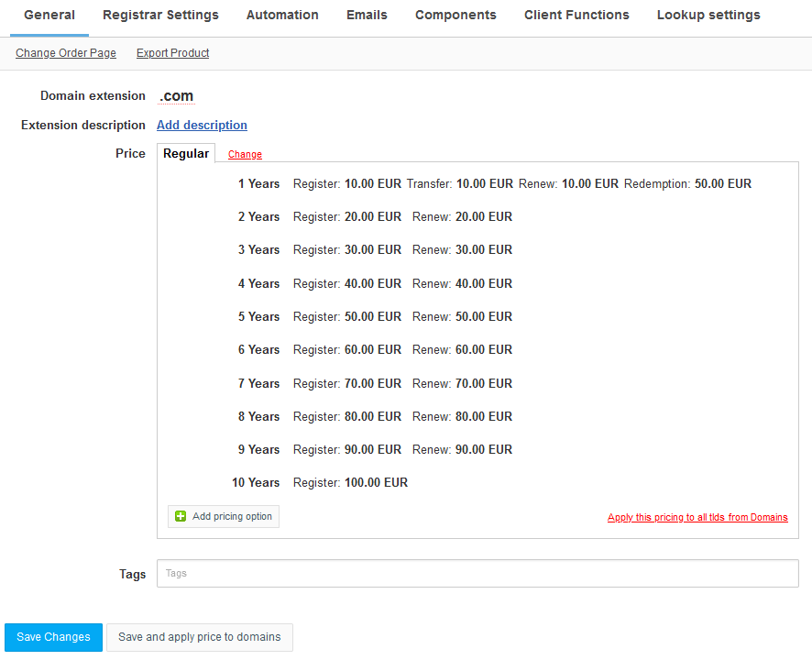
Task: Open the Automation tab
Action: (281, 15)
